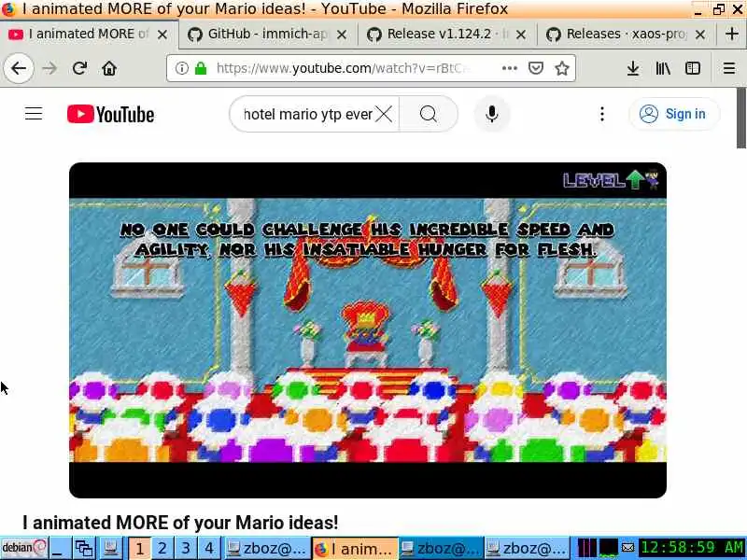Open the debian start menu
The width and height of the screenshot is (747, 560).
click(x=24, y=548)
